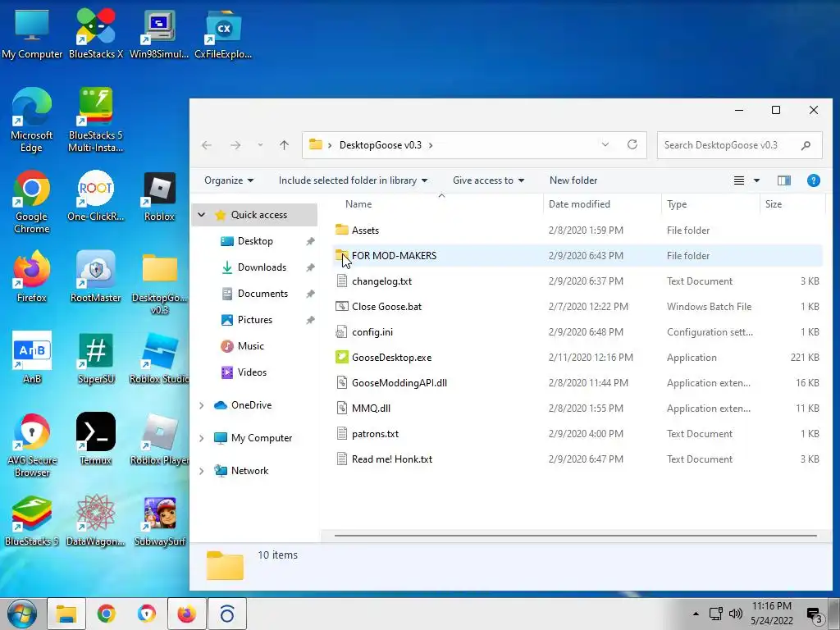Open the Give access to menu
Screen dimensions: 840x630
tap(488, 180)
